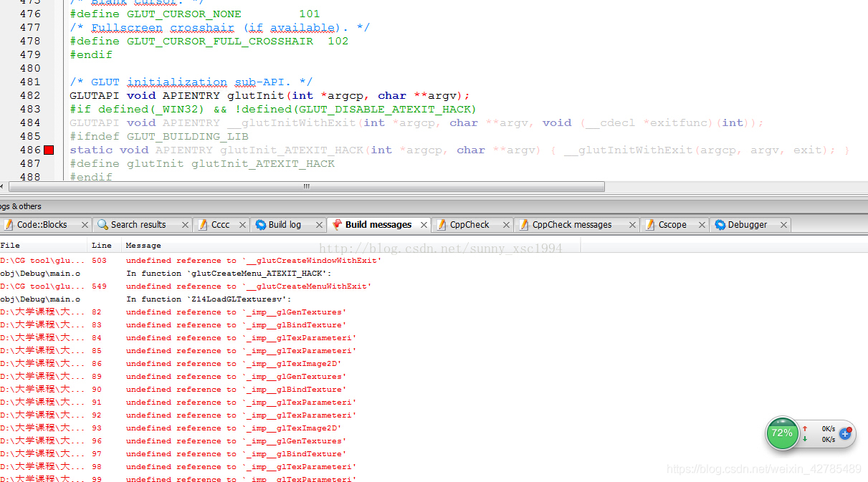Close the Debugger tab
Viewport: 868px width, 482px height.
coord(783,225)
